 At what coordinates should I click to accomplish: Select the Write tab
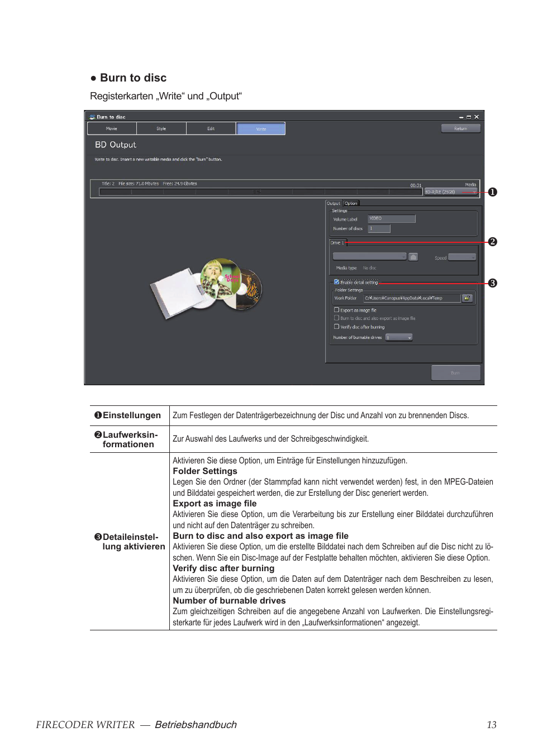pos(261,128)
